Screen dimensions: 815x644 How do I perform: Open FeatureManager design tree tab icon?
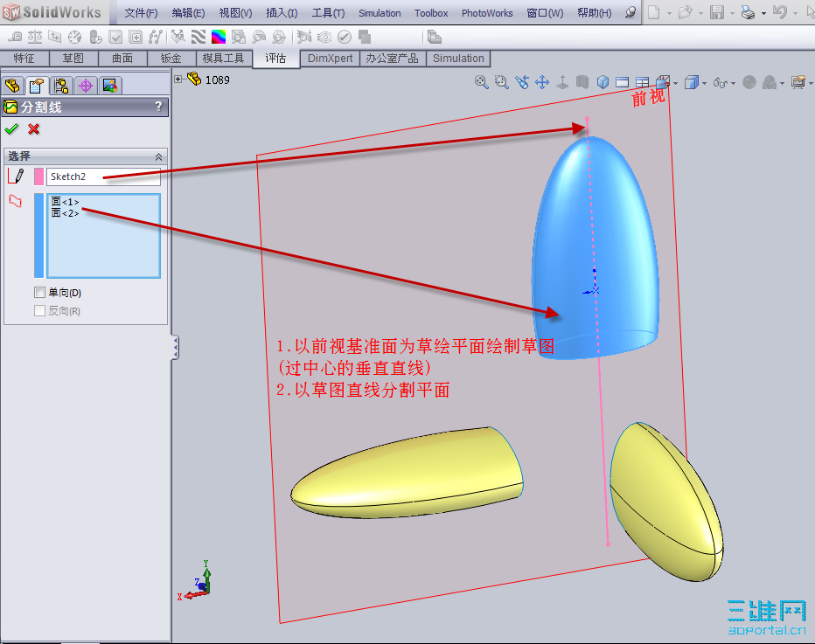tap(12, 85)
